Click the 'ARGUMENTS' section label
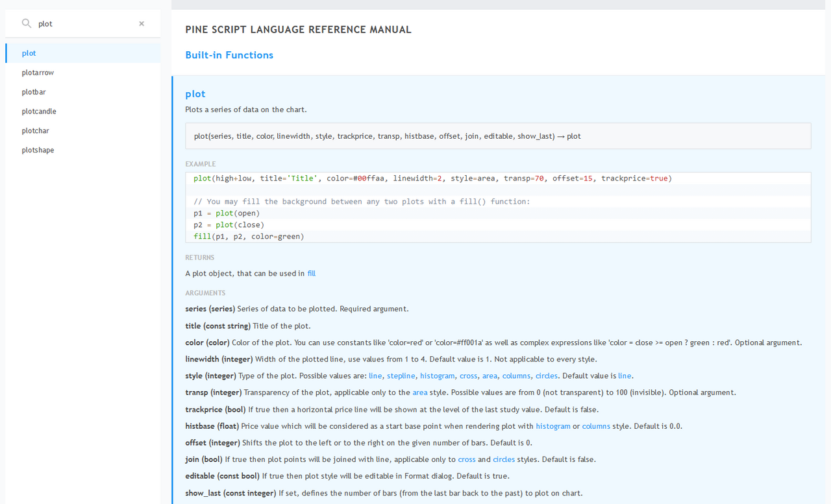 205,293
